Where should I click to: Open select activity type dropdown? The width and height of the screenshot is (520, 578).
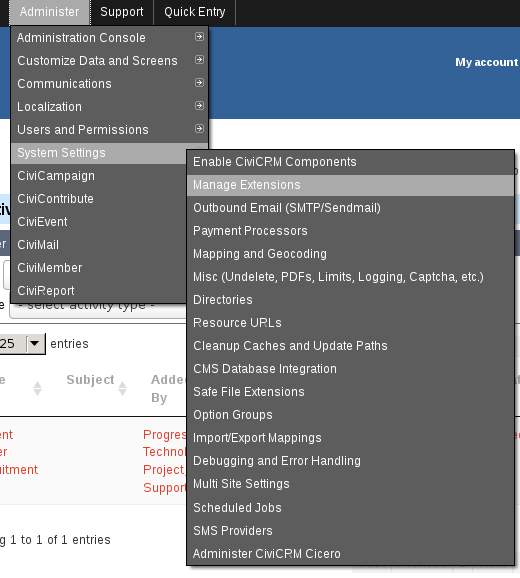tap(98, 310)
